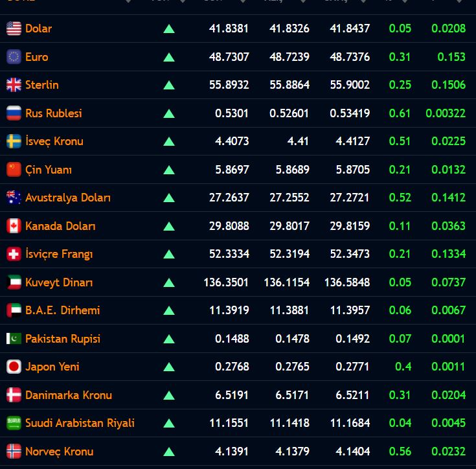
Task: Click the Swedish flag icon
Action: (x=14, y=141)
